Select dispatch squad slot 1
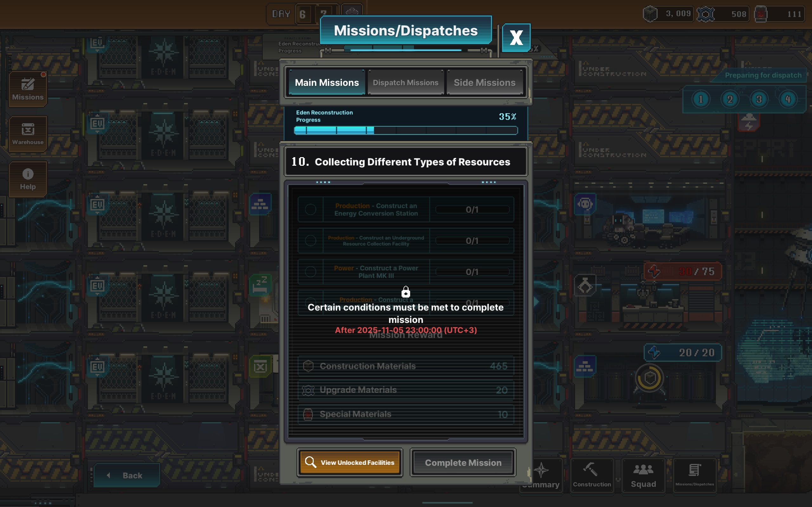Image resolution: width=812 pixels, height=507 pixels. coord(701,99)
